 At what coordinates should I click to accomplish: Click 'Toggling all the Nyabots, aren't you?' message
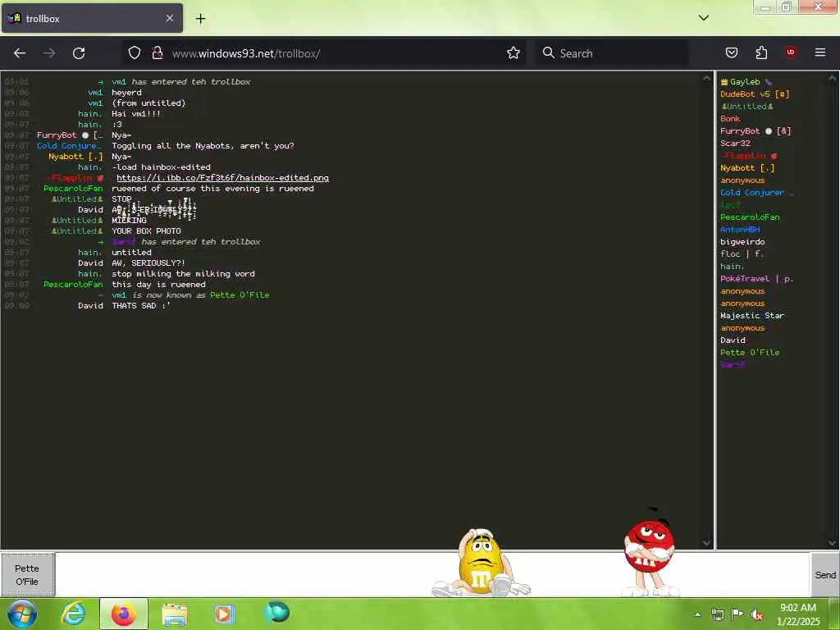pyautogui.click(x=203, y=146)
